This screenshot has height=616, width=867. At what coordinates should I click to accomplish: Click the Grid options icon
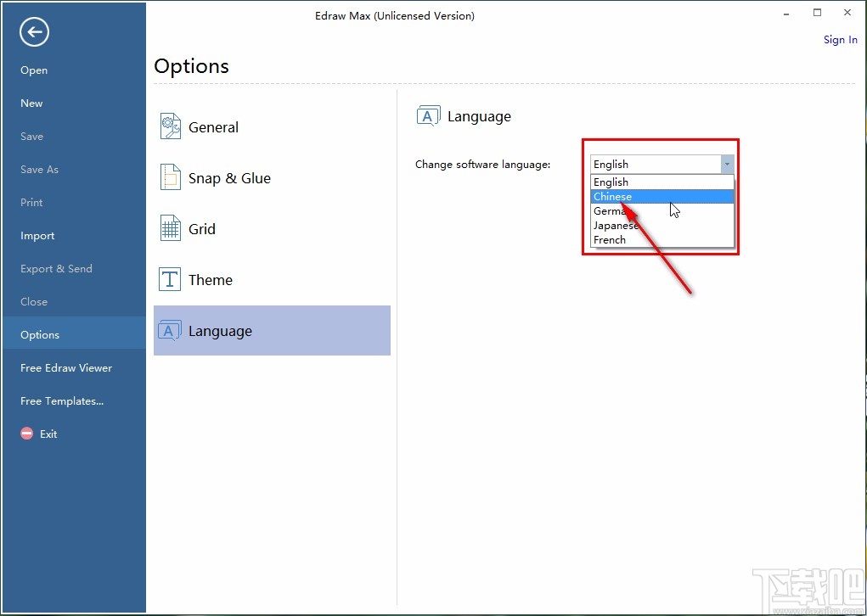click(171, 228)
